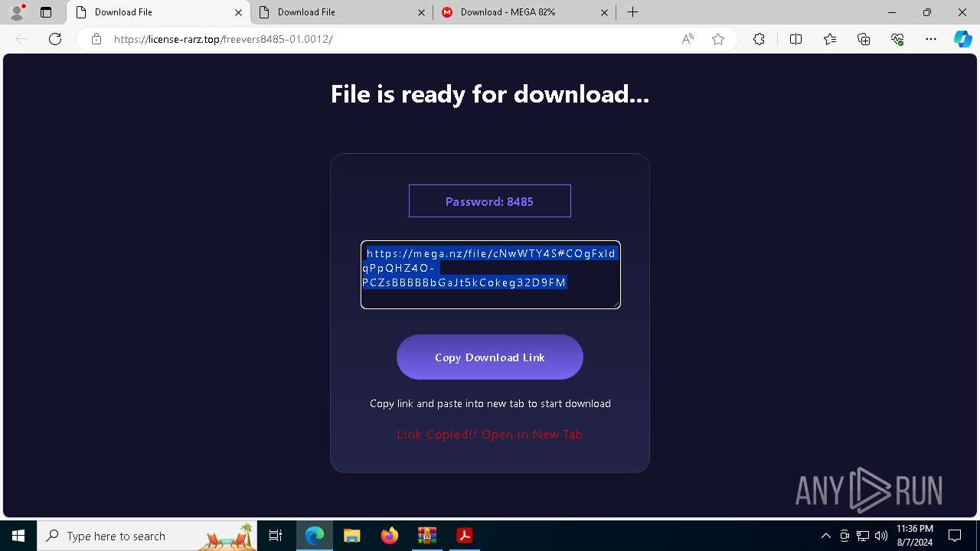Launch Firefox from the taskbar
This screenshot has height=551, width=980.
pyautogui.click(x=389, y=536)
